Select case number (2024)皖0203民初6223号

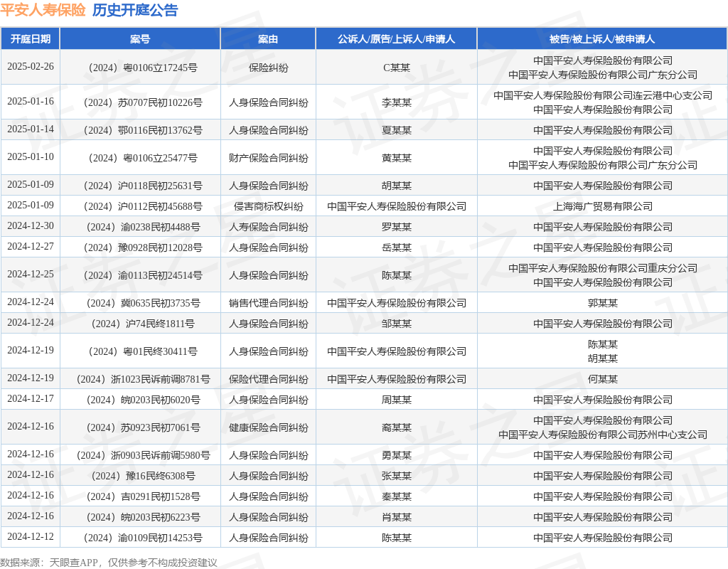click(x=143, y=518)
